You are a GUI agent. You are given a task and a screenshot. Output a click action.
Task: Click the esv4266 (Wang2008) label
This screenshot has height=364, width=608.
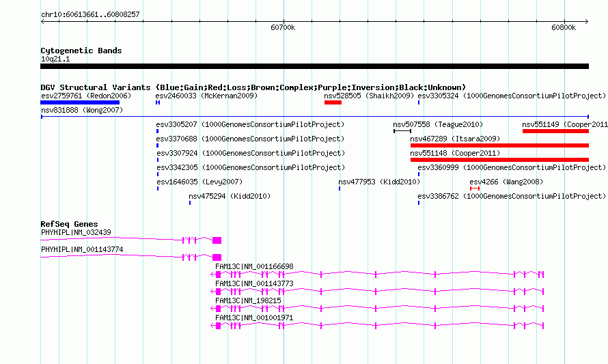point(506,182)
